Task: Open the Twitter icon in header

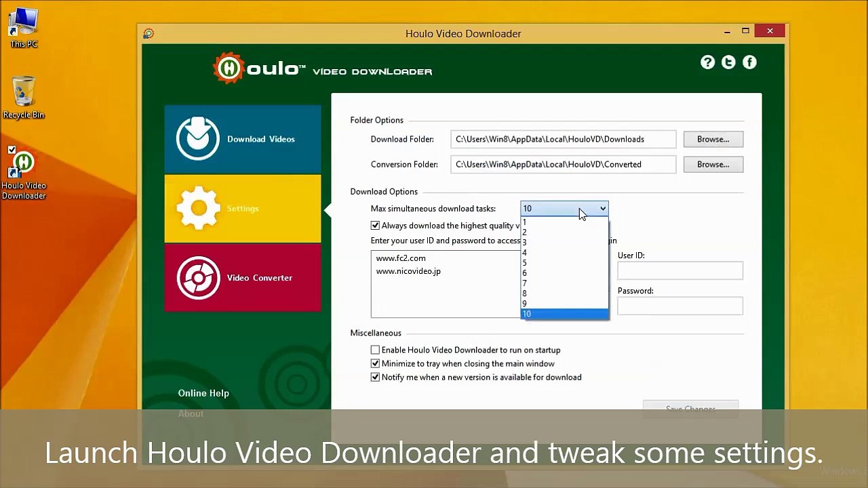Action: [x=728, y=62]
